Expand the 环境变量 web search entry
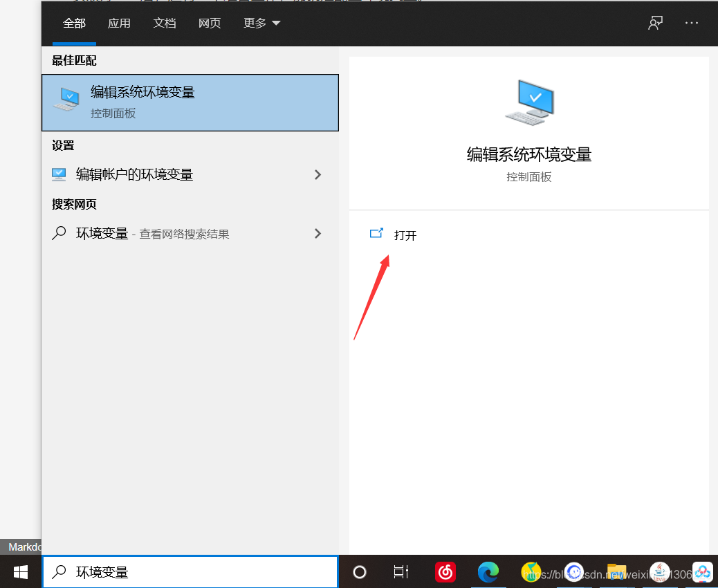Screen dimensions: 718x588 click(317, 233)
